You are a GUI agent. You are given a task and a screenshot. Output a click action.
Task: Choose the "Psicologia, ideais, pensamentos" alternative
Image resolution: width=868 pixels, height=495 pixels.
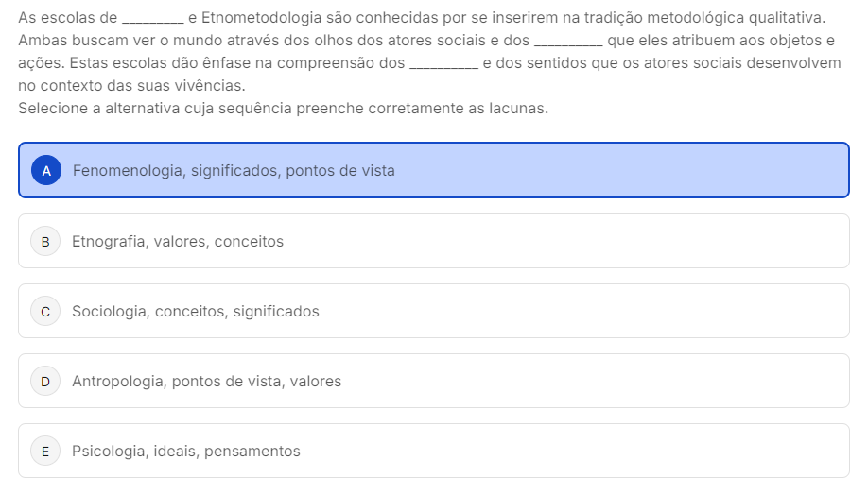[186, 451]
